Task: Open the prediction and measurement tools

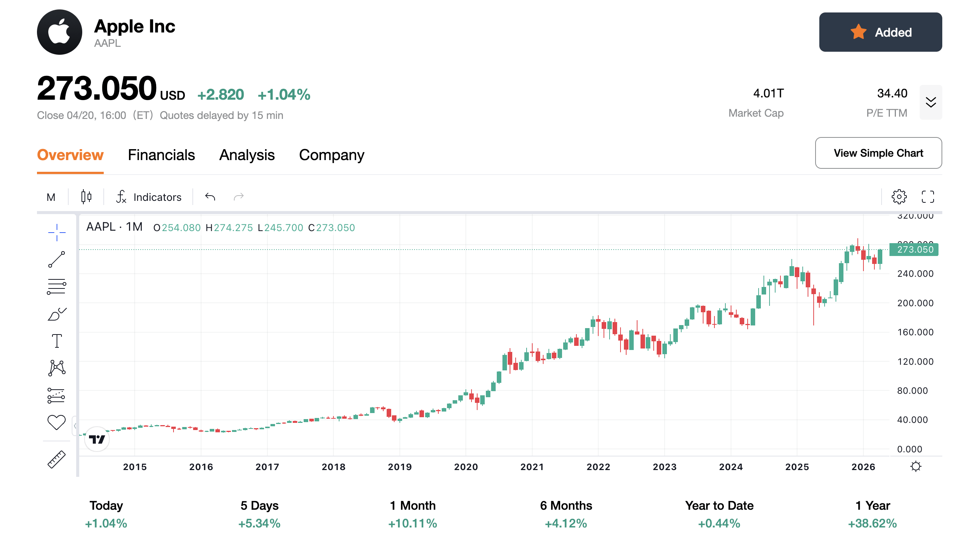Action: [57, 396]
